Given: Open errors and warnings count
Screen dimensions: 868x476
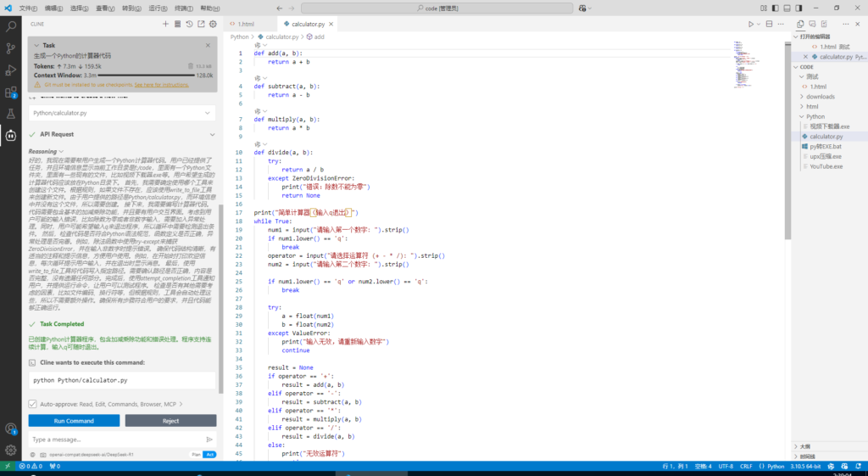Looking at the screenshot, I should [31, 466].
